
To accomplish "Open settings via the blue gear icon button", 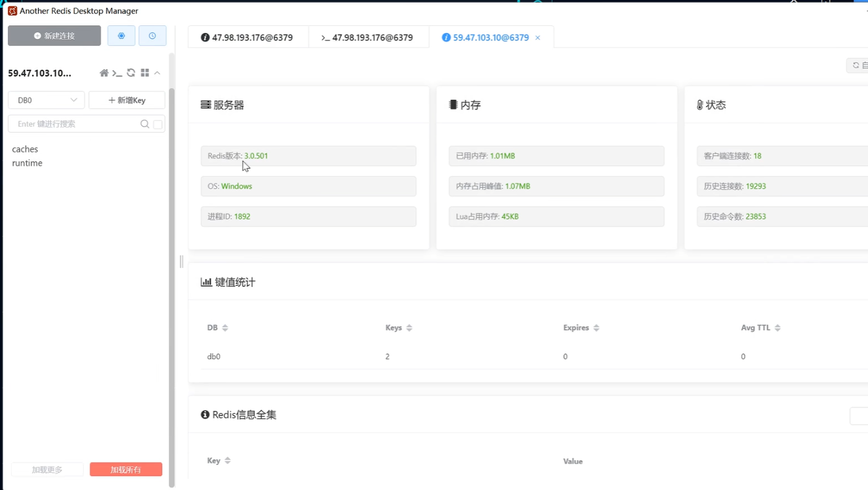I will [x=122, y=36].
